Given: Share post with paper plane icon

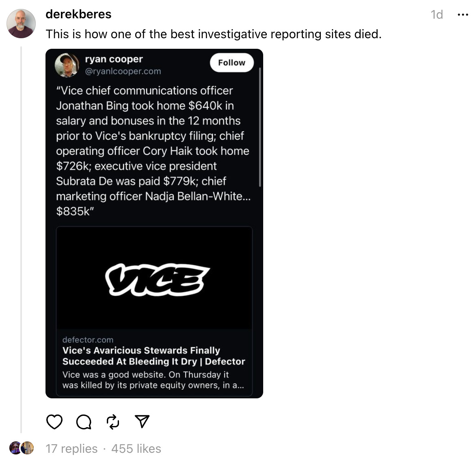Looking at the screenshot, I should 142,422.
